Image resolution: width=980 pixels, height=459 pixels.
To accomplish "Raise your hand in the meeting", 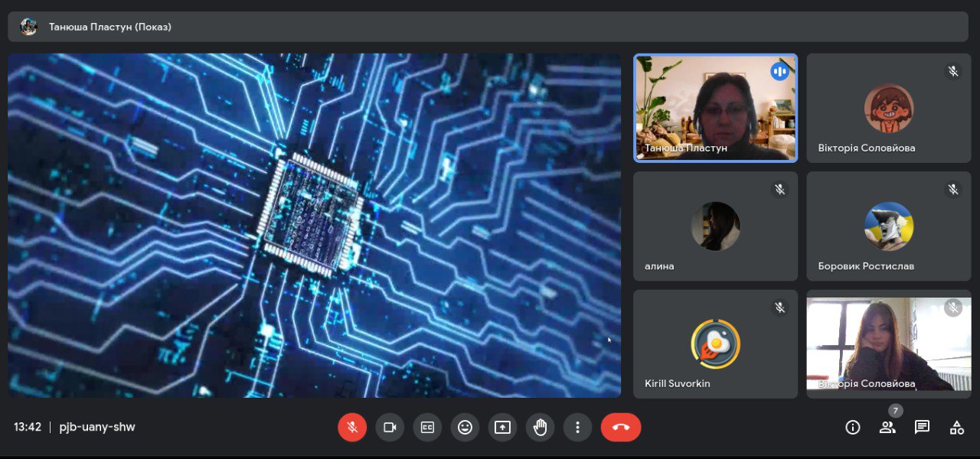I will 540,427.
